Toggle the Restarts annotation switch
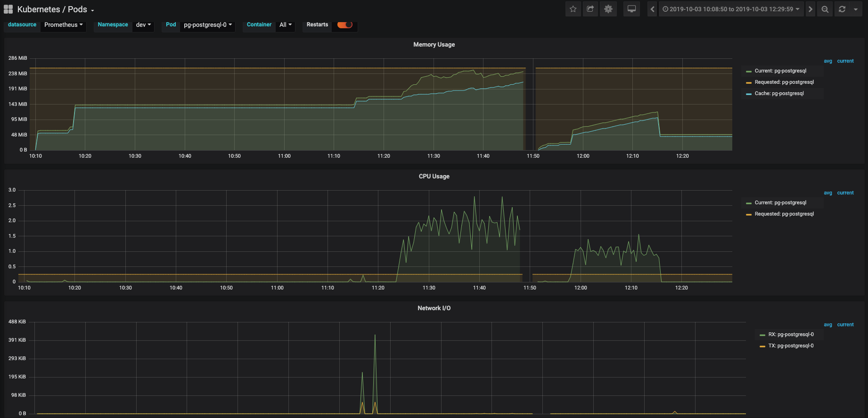 345,25
